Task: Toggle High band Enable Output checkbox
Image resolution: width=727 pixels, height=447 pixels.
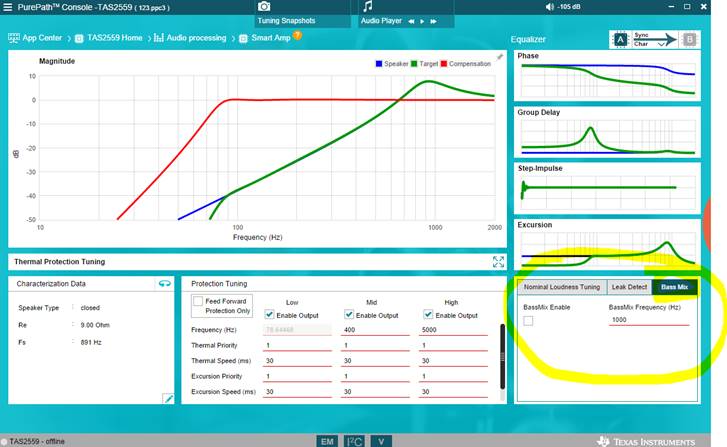Action: click(428, 314)
